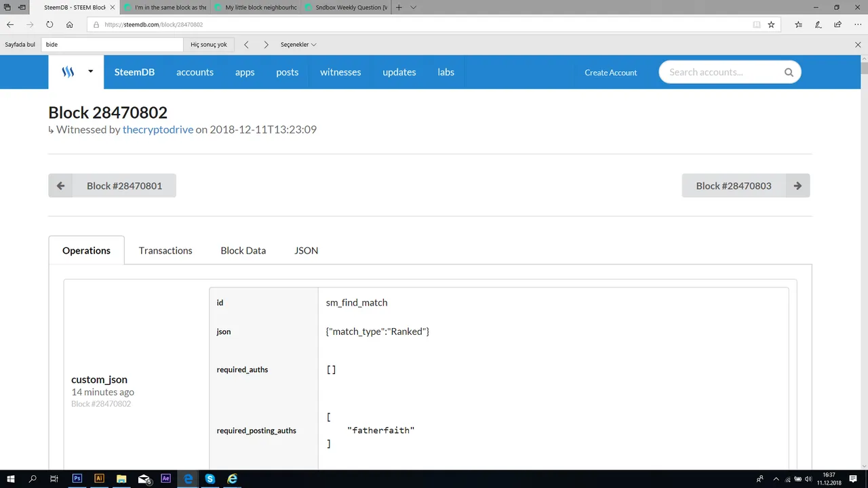Switch to the JSON tab
Screen dimensions: 868x488
pos(306,250)
